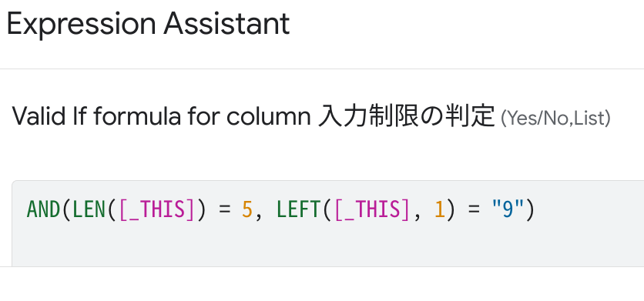Click the LEFT function keyword
The height and width of the screenshot is (301, 644).
coord(299,209)
